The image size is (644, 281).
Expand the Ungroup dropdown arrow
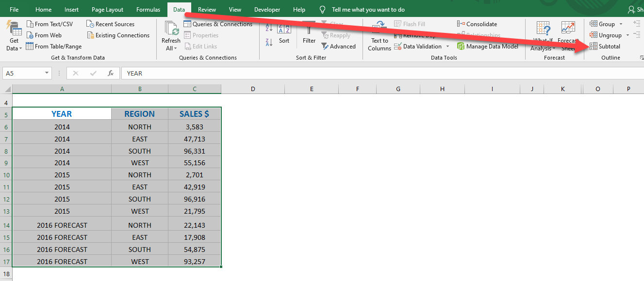coord(627,35)
